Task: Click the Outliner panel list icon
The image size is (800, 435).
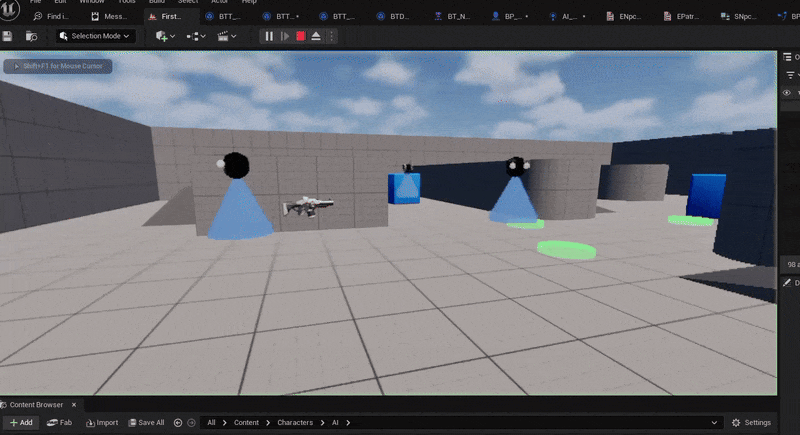Action: coord(788,57)
